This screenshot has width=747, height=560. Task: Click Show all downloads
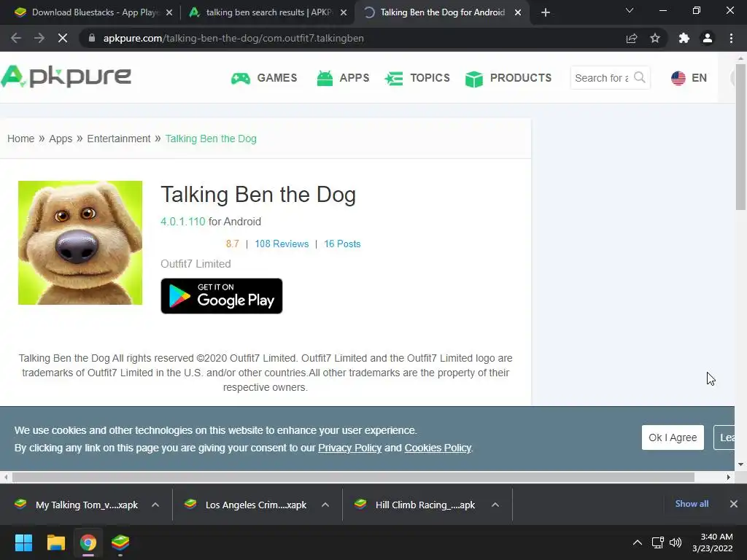692,503
